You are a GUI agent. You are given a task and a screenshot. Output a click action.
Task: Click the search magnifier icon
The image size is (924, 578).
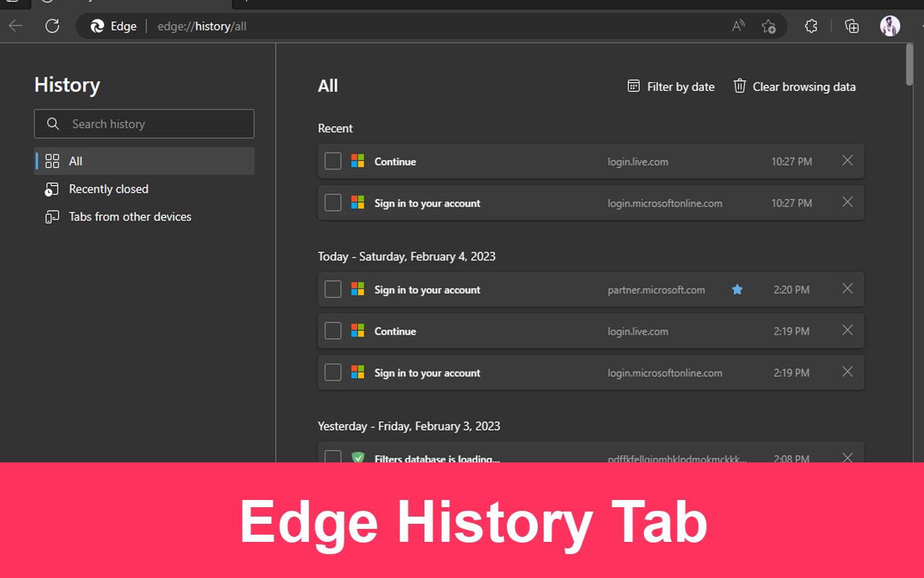(x=53, y=124)
